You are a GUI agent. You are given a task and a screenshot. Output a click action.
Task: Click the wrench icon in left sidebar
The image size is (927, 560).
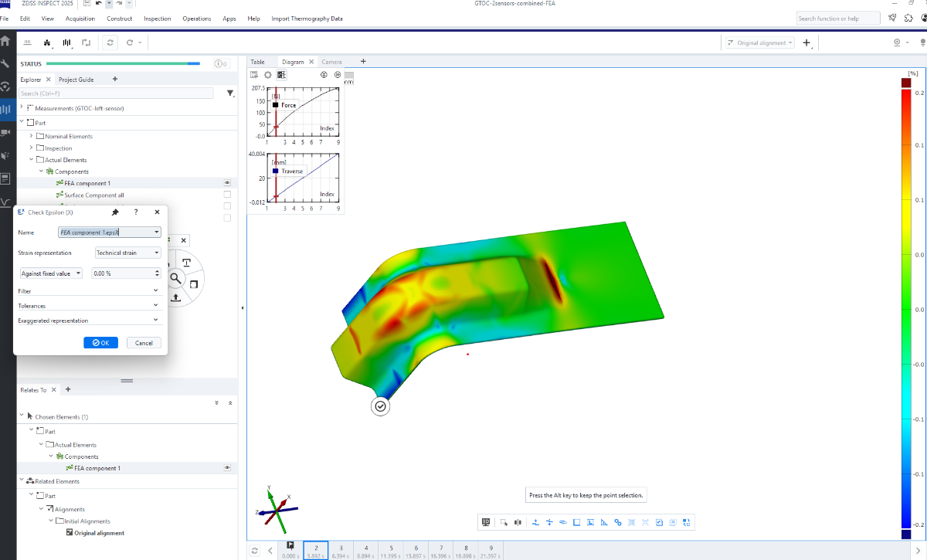[x=6, y=64]
